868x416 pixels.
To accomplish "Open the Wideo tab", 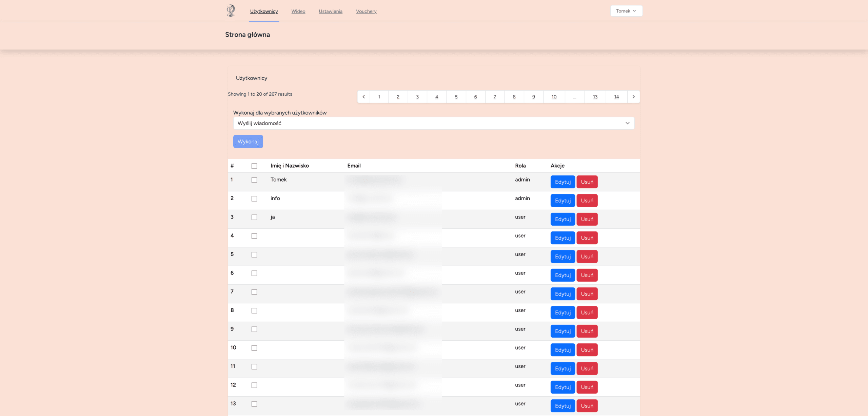I will (298, 11).
